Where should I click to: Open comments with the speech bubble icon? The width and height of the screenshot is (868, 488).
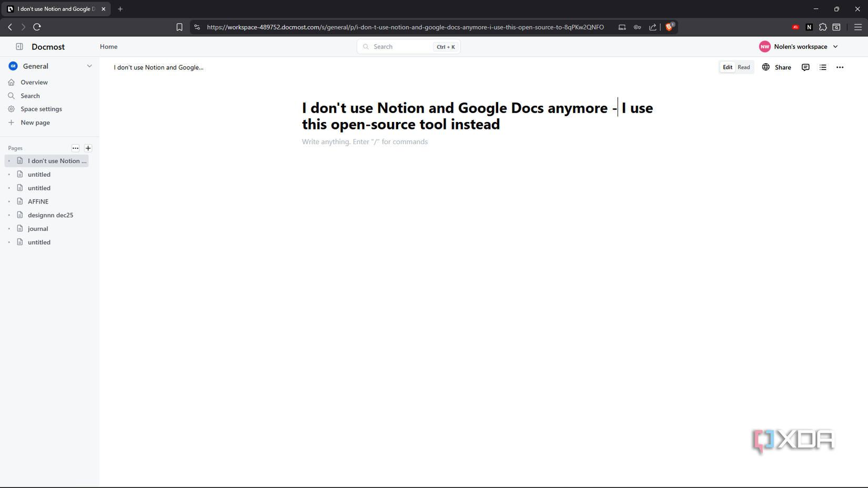805,67
